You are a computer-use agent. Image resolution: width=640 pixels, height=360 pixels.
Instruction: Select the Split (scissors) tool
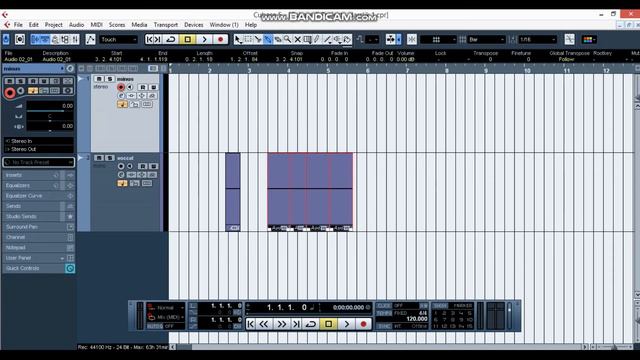click(258, 40)
